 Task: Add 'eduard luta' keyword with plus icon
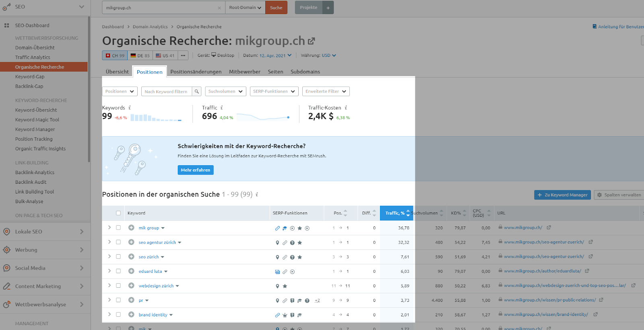pos(131,271)
